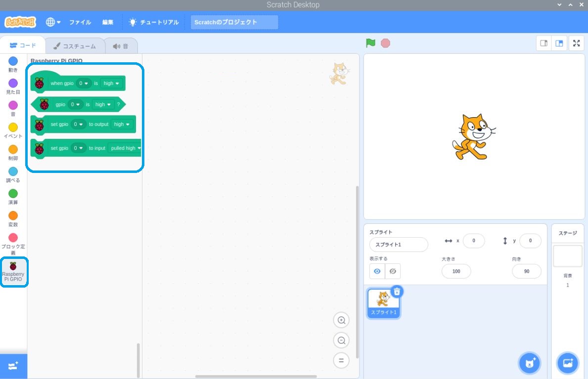Click the choose a backdrop button
Image resolution: width=588 pixels, height=379 pixels.
567,363
